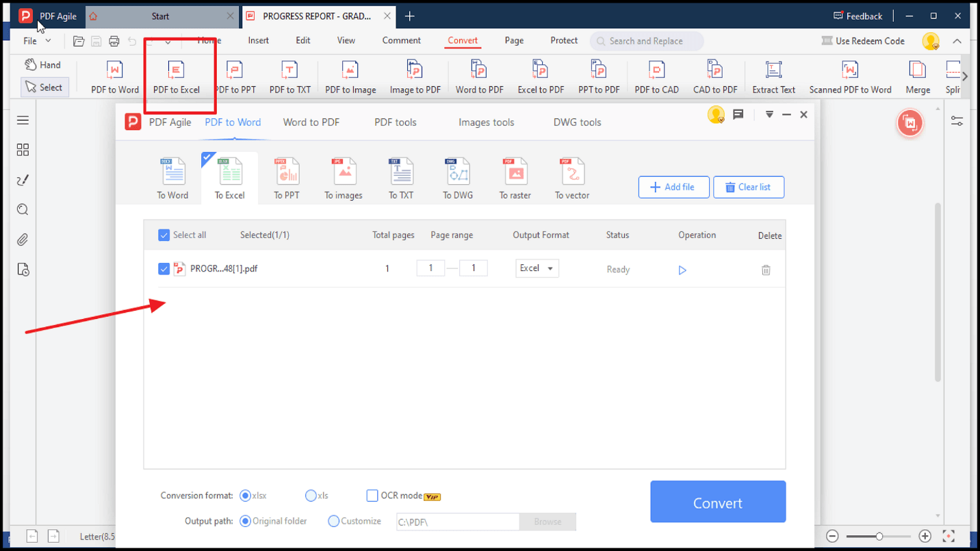
Task: Open Scanned PDF to Word tool
Action: coord(850,77)
